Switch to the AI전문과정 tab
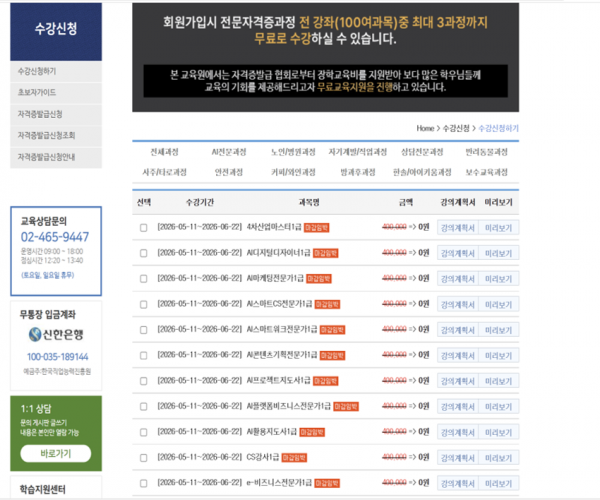Viewport: 600px width, 500px height. tap(229, 152)
